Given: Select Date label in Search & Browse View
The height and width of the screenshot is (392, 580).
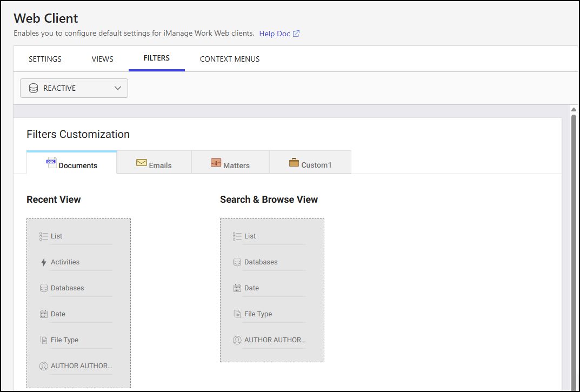Looking at the screenshot, I should coord(251,288).
